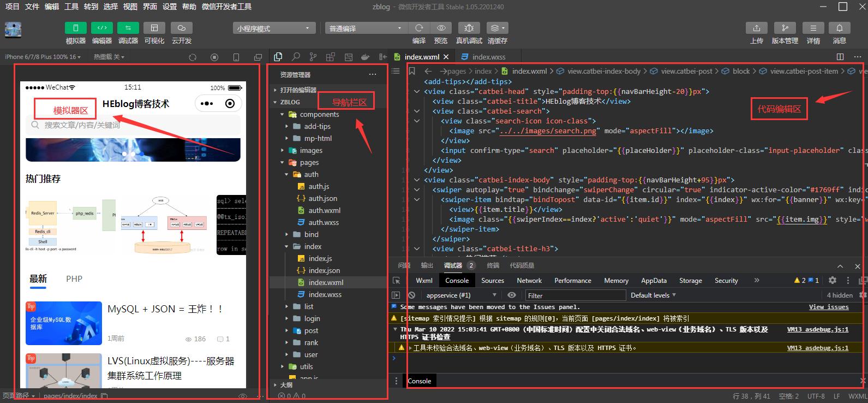Start real device debugging (真机调试)

[x=469, y=28]
